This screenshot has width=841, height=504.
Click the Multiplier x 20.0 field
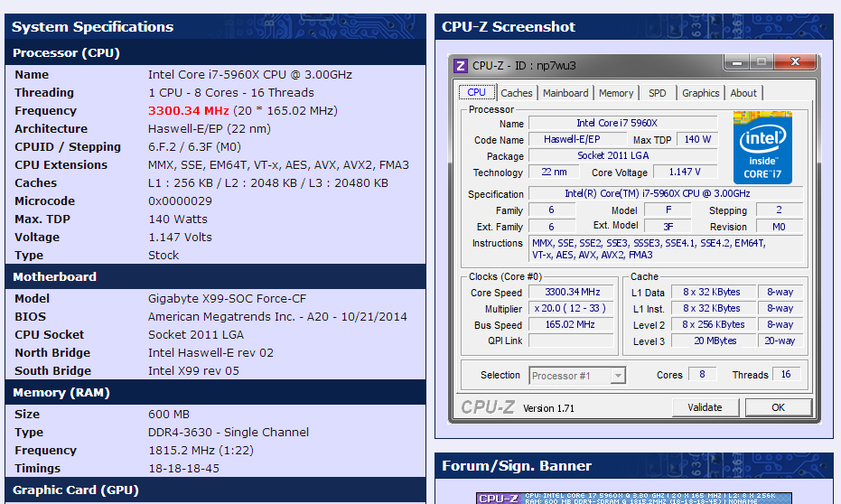click(573, 308)
